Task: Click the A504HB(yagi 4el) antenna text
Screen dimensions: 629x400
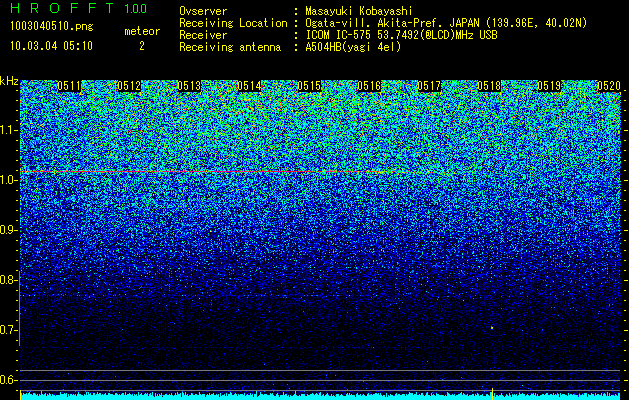Action: (x=353, y=47)
